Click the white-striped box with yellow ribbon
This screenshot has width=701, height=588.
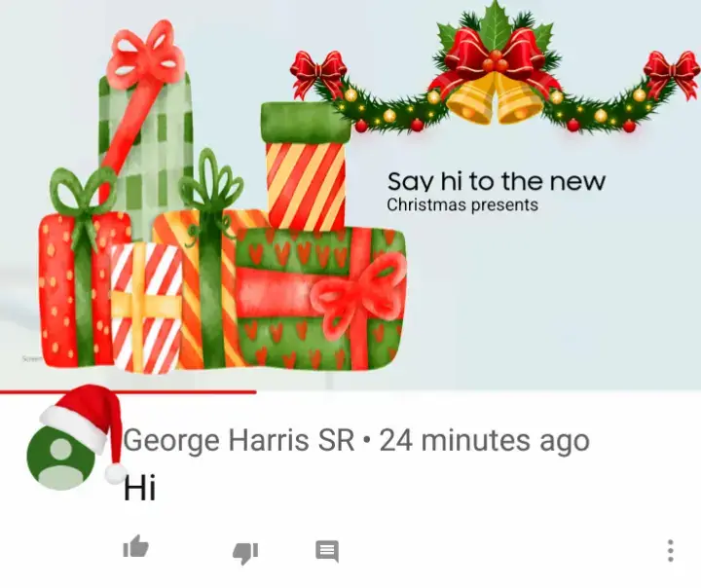(x=147, y=309)
